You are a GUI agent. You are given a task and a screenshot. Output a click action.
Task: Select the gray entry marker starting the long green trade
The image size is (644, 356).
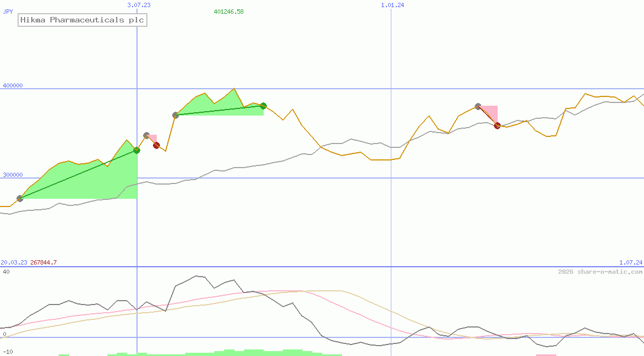point(175,115)
